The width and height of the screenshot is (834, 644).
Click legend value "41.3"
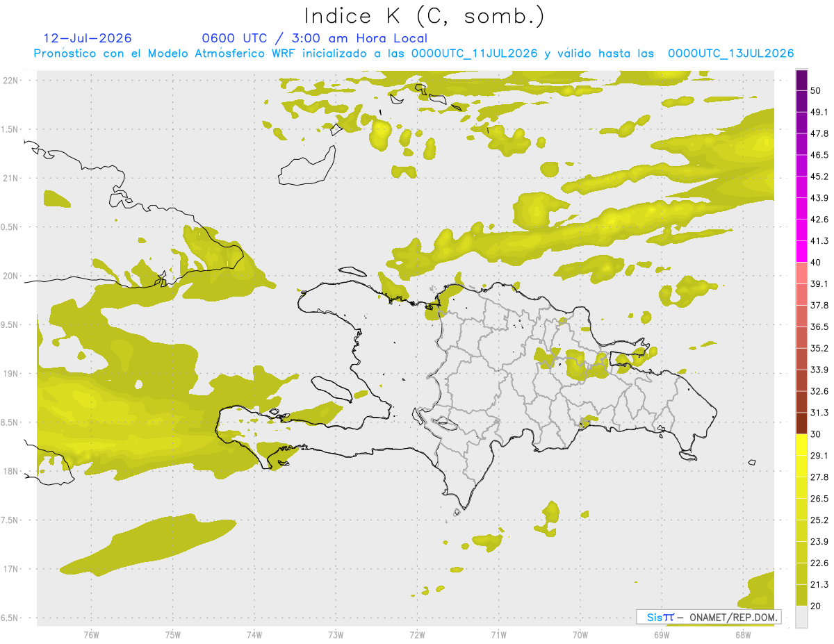pyautogui.click(x=819, y=241)
